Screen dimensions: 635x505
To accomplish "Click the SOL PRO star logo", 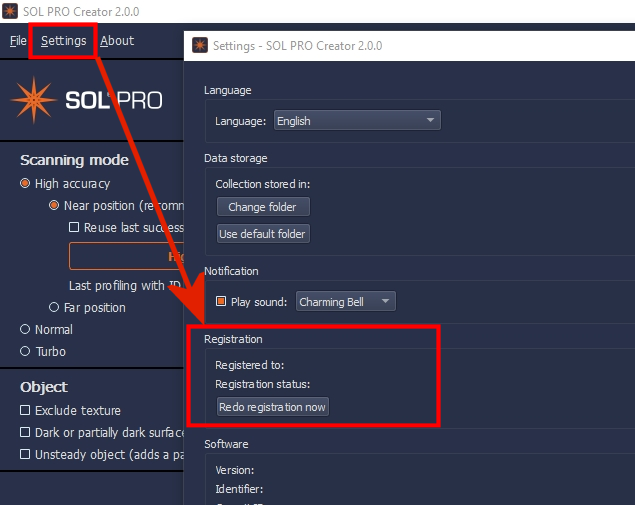I will pos(34,100).
